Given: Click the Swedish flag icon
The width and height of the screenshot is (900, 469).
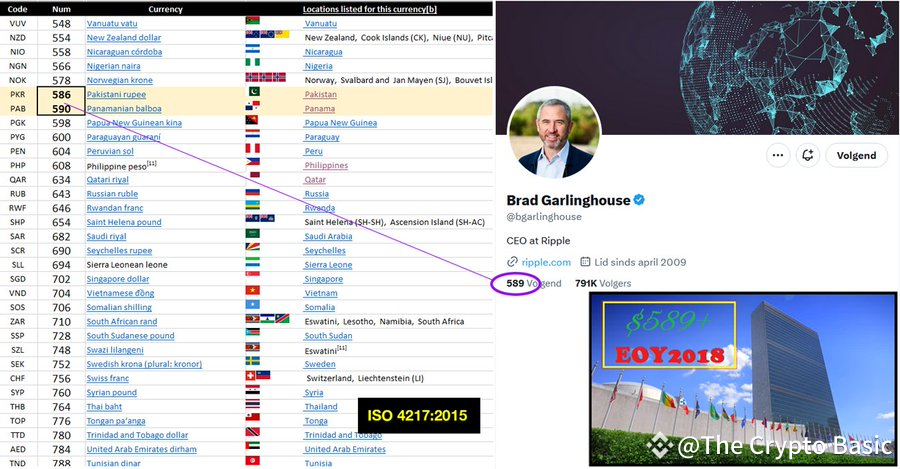Looking at the screenshot, I should point(253,361).
